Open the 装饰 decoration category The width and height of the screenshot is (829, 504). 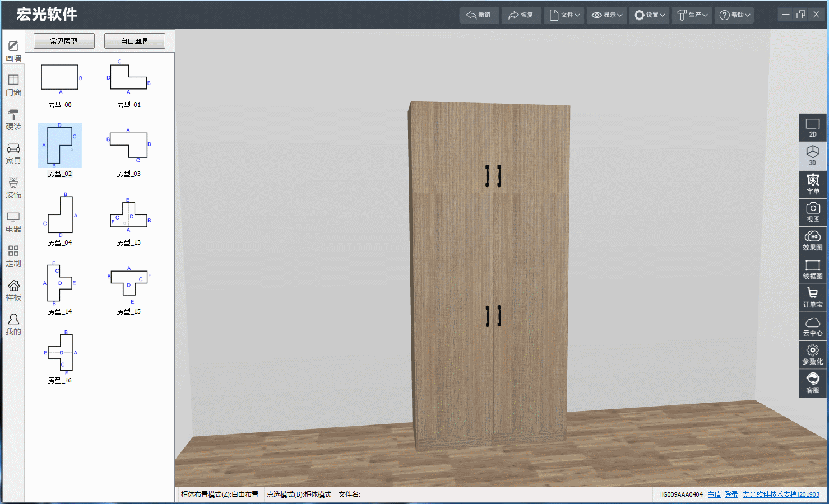coord(13,188)
